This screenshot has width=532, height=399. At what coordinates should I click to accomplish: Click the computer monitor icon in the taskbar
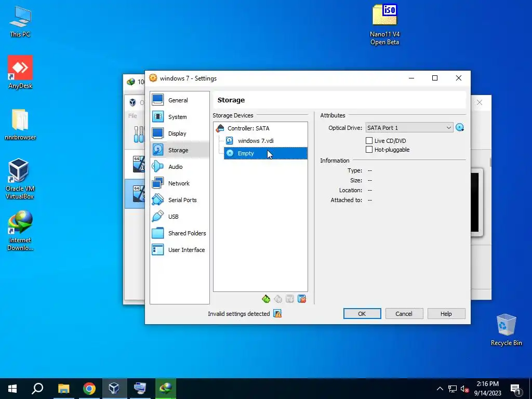pos(140,389)
